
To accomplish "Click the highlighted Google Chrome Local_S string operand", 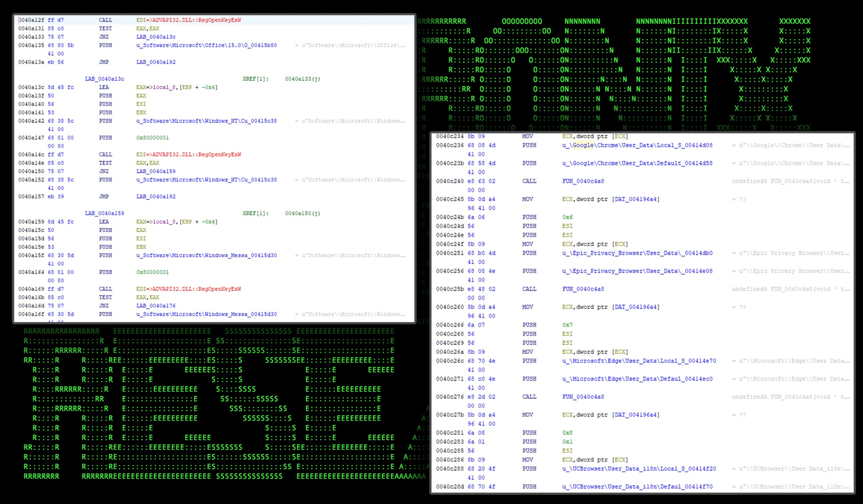I will (637, 145).
